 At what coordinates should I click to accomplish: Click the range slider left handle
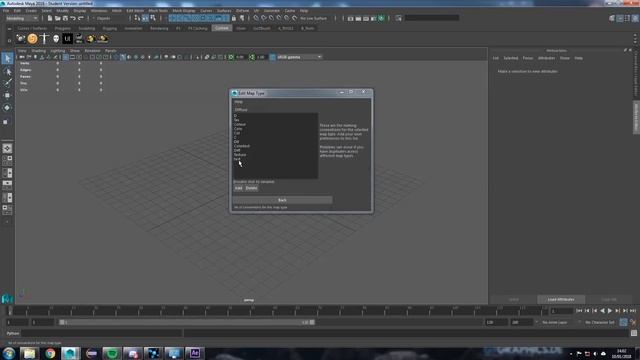pyautogui.click(x=62, y=322)
